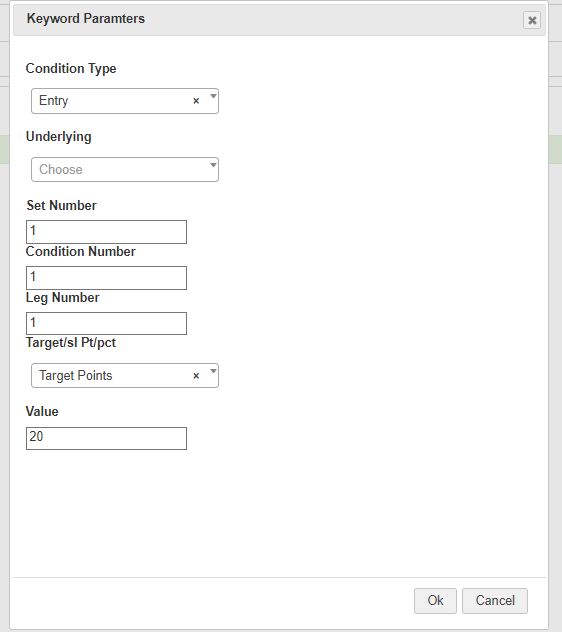
Task: Click the Keyword Paramters title bar
Action: (x=279, y=19)
